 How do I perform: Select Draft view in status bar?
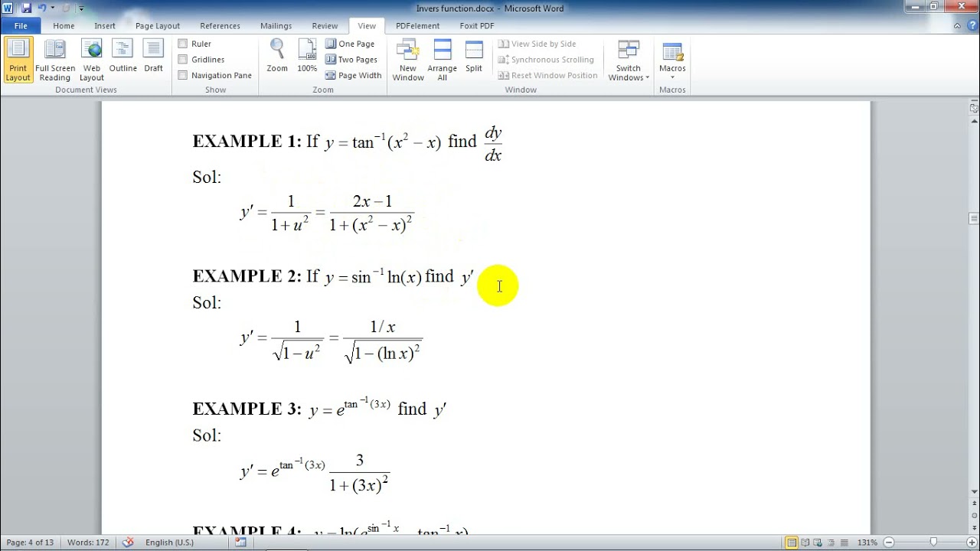843,543
